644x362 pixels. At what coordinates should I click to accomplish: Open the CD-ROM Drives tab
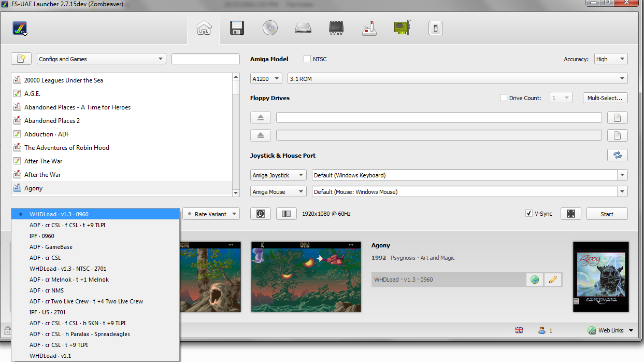click(x=270, y=28)
